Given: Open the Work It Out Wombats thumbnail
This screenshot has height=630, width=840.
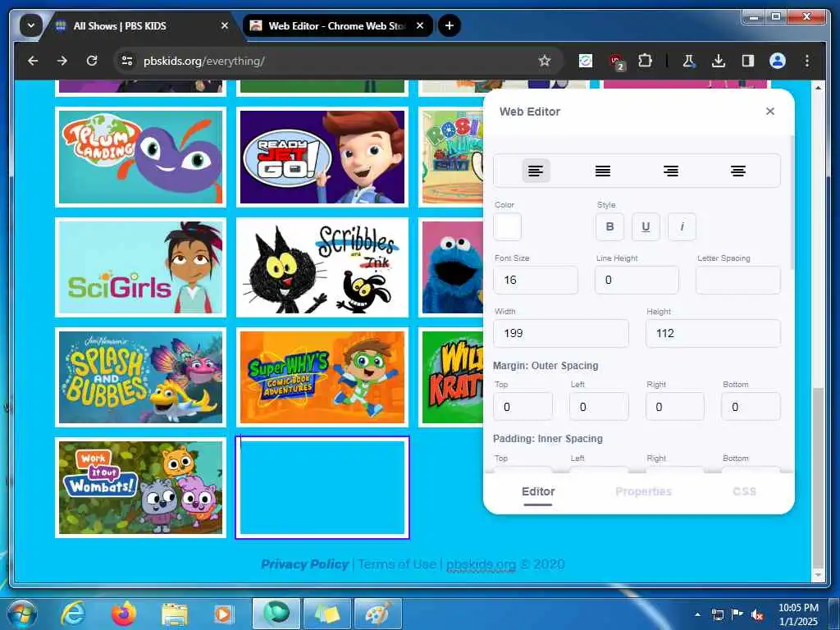Looking at the screenshot, I should pos(140,487).
